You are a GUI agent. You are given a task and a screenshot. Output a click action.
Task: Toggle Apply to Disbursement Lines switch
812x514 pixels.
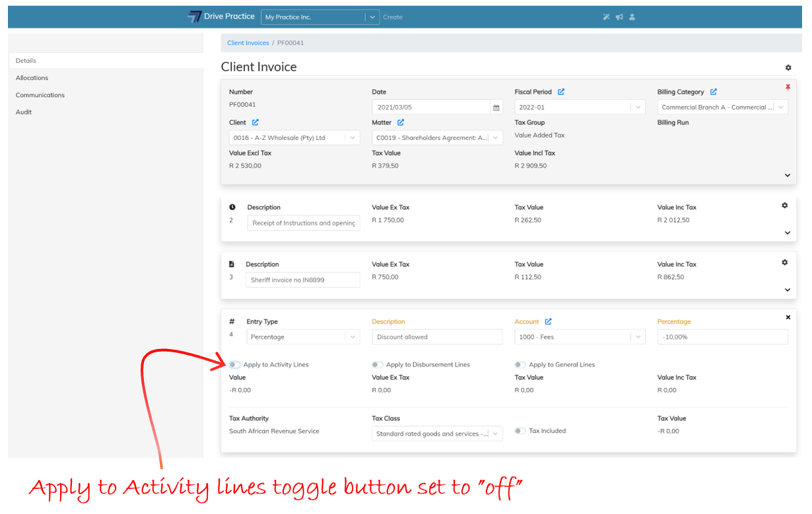point(377,365)
